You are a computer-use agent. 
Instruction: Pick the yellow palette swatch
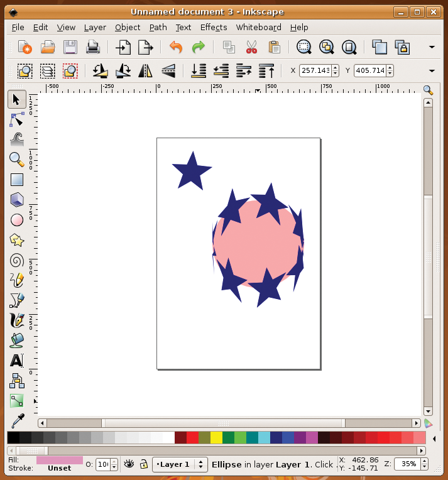[216, 438]
